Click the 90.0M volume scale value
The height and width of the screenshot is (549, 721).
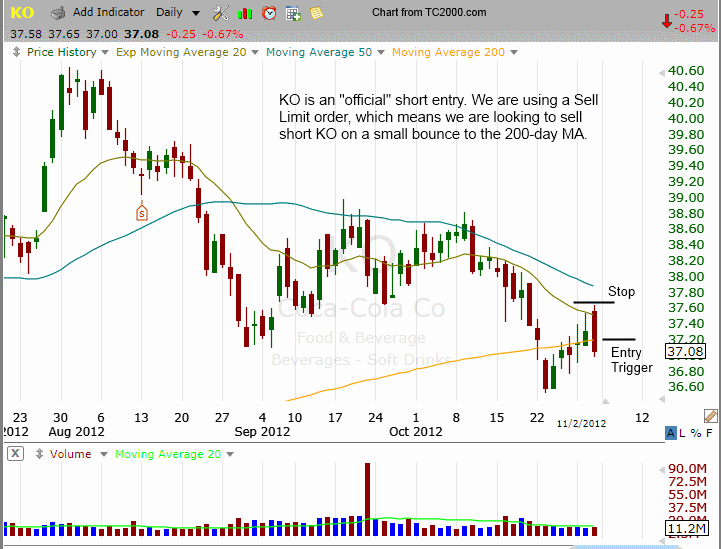tap(687, 469)
